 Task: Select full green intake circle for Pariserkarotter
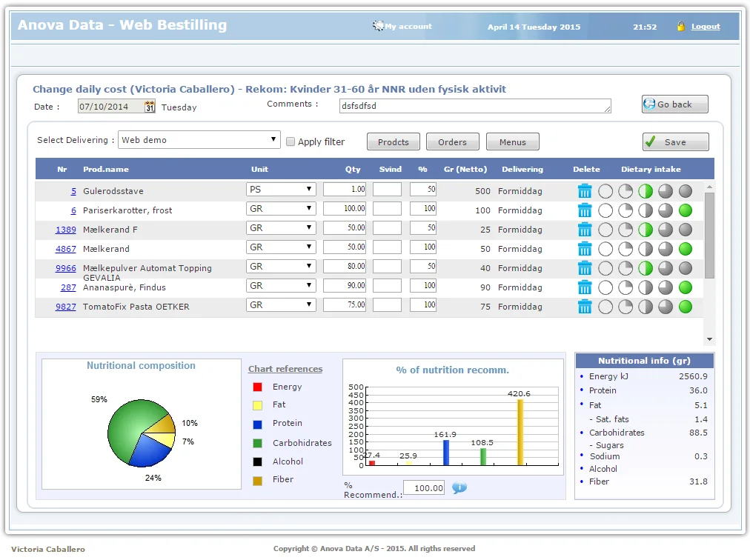pyautogui.click(x=685, y=210)
